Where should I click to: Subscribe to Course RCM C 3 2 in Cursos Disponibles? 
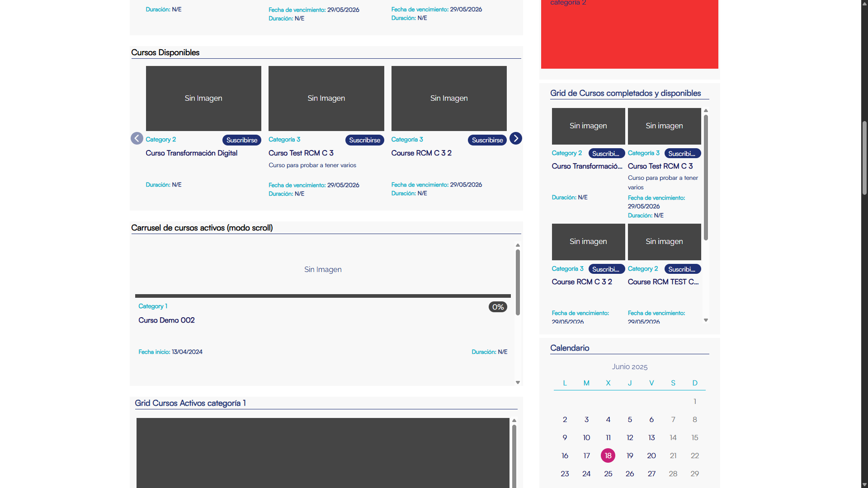pos(487,140)
